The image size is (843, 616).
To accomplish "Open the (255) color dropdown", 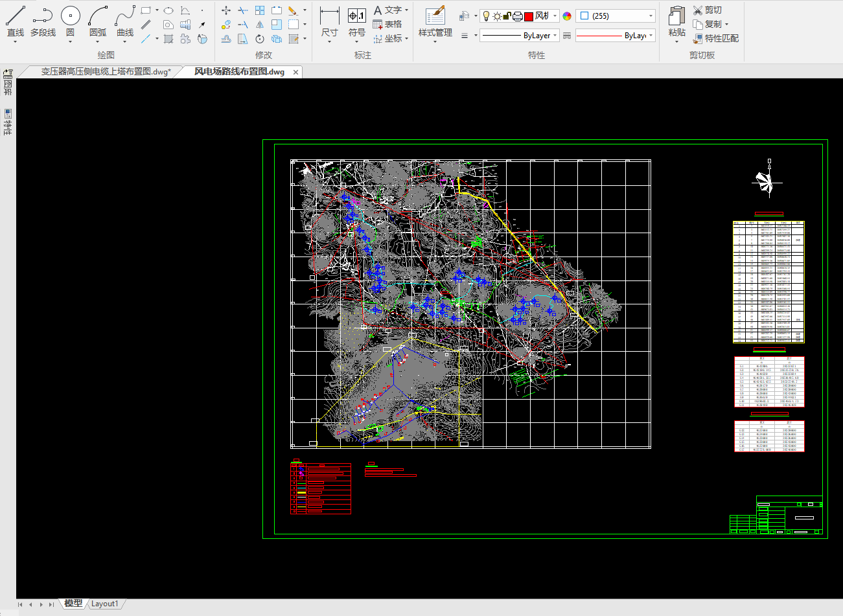I will click(x=651, y=16).
